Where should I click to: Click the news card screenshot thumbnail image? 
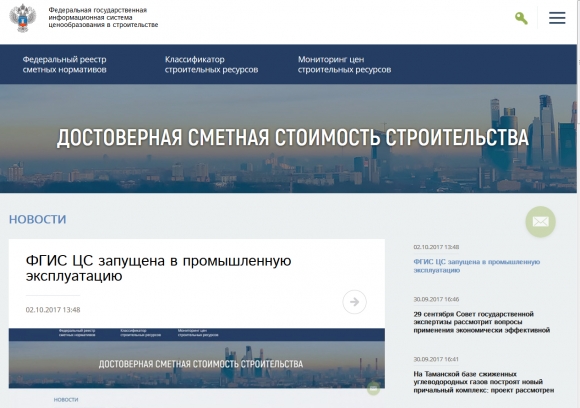pyautogui.click(x=197, y=358)
